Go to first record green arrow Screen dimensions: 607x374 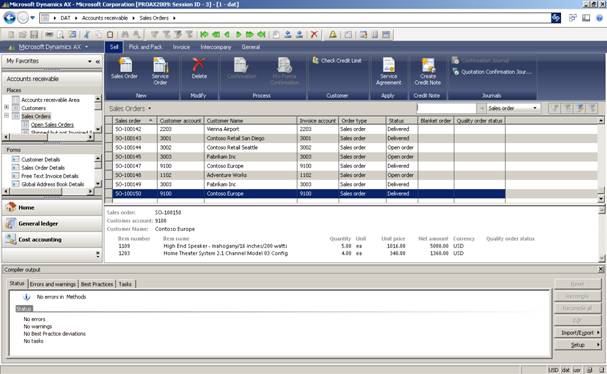[204, 34]
